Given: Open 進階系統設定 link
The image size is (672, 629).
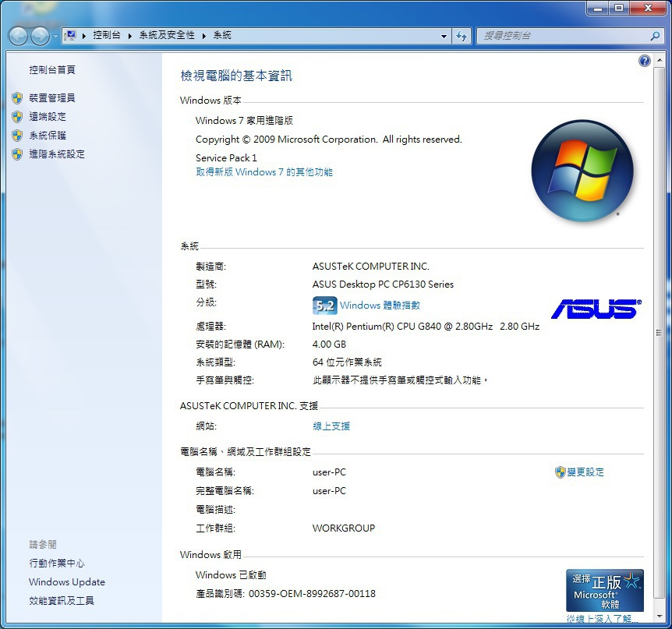Looking at the screenshot, I should tap(57, 154).
